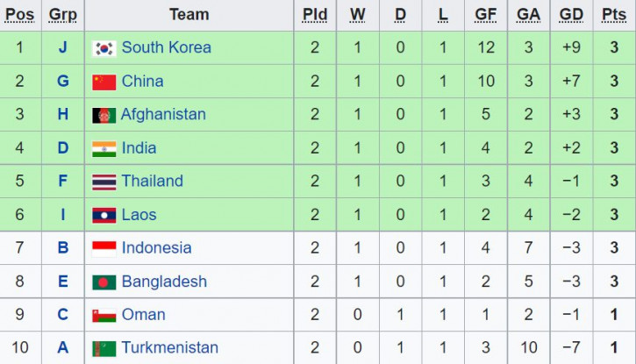Open the Group G link
Viewport: 636px width, 364px height.
(x=63, y=81)
